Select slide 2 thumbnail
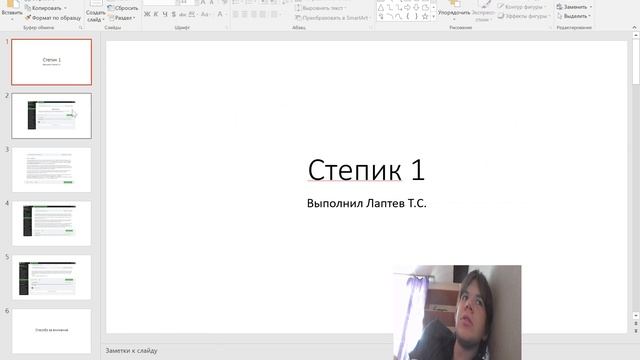This screenshot has height=360, width=640. 51,116
